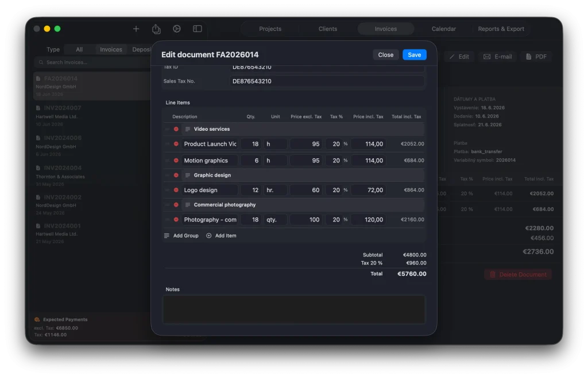Edit the unit field of Logo design
The width and height of the screenshot is (588, 378).
pyautogui.click(x=276, y=190)
